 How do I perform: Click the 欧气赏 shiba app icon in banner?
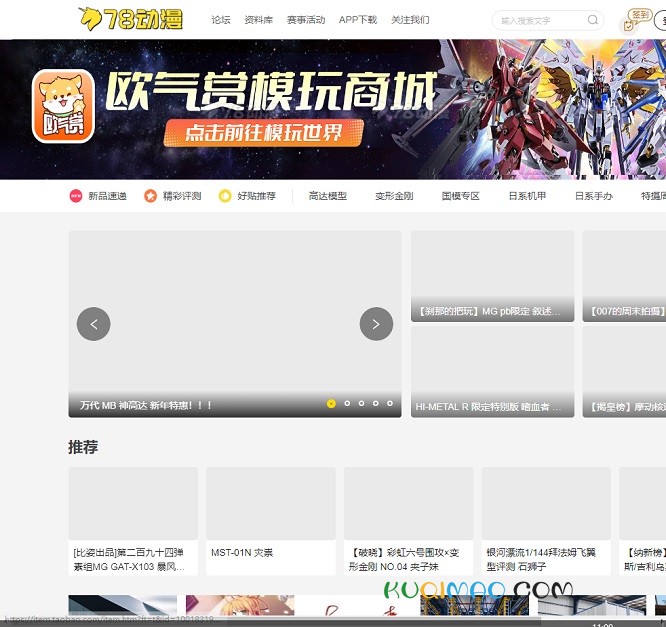tap(63, 106)
